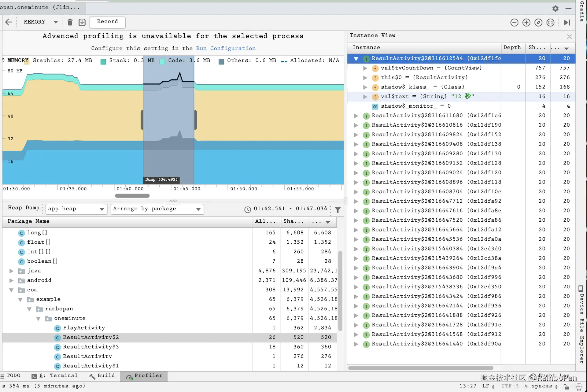Image resolution: width=587 pixels, height=392 pixels.
Task: Expand the val$tvCountDown field
Action: click(x=365, y=68)
